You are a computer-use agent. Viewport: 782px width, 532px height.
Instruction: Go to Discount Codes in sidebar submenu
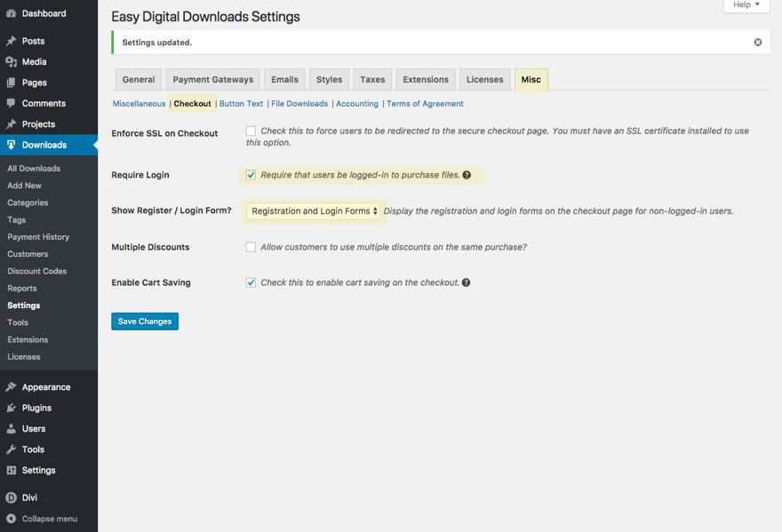[x=36, y=272]
